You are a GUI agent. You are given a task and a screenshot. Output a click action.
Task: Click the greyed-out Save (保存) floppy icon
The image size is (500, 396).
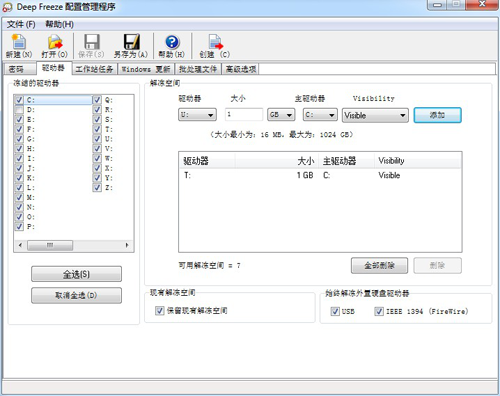(92, 42)
